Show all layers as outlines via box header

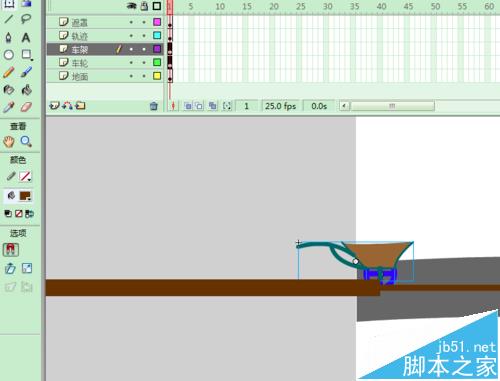tap(157, 6)
